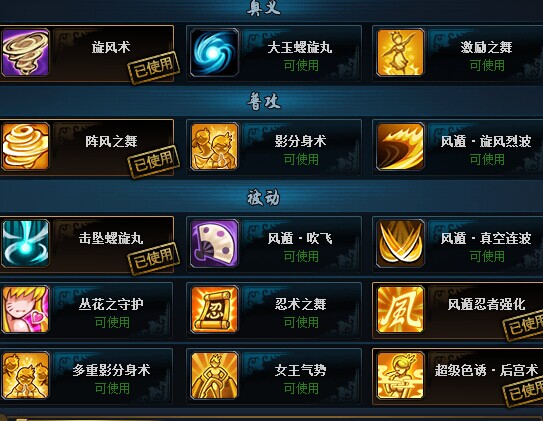
Task: Click the 被动 section header
Action: coord(264,198)
